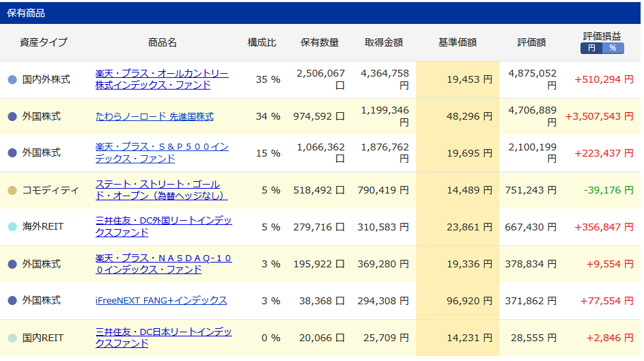
Task: Open 三井住友・DC外国リートインデックスファンド link
Action: [x=163, y=226]
